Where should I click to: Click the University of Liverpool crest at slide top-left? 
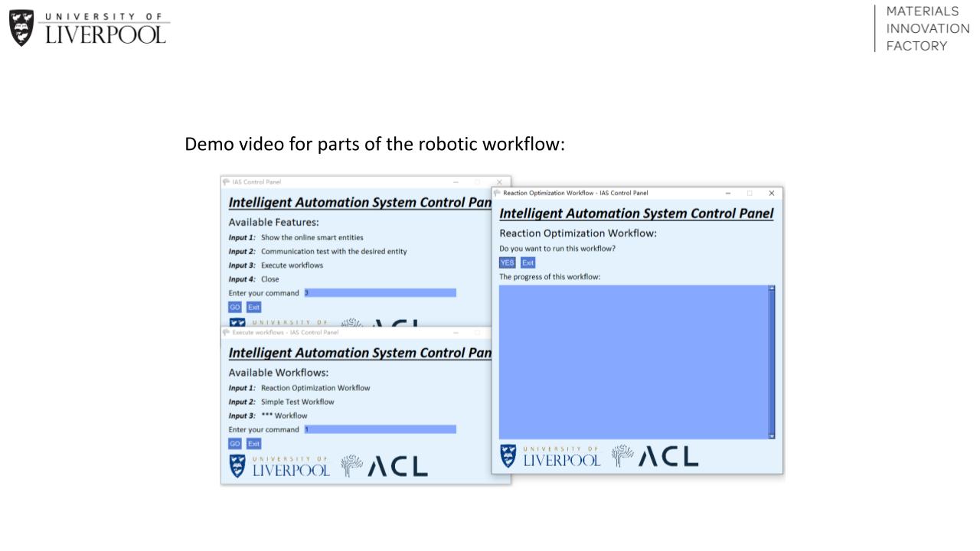point(21,28)
